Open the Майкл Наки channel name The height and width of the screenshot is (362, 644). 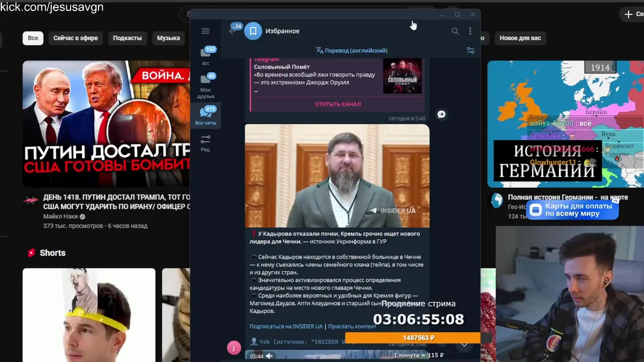click(x=60, y=217)
